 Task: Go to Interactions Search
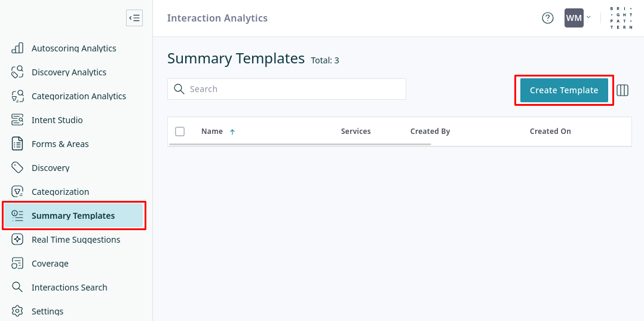tap(69, 288)
